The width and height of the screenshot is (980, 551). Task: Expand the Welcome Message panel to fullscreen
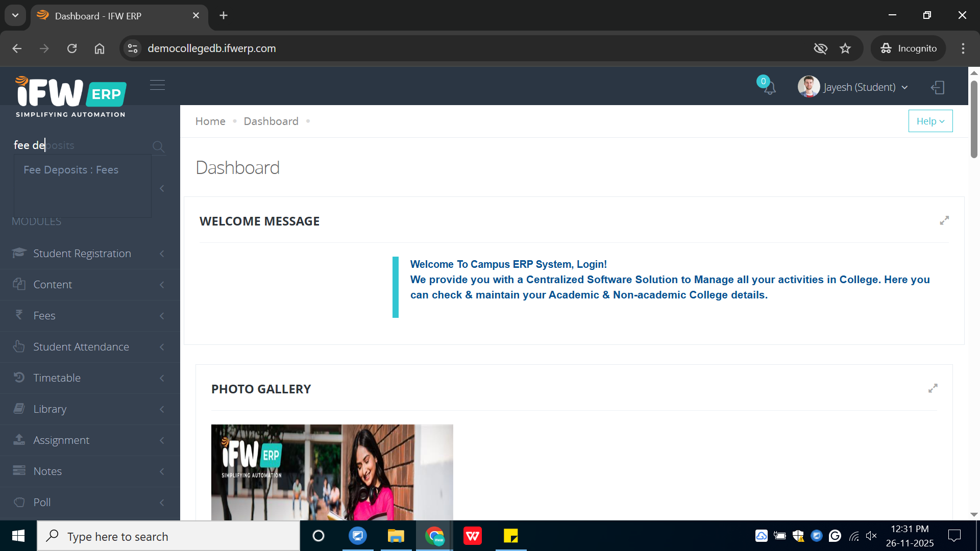pyautogui.click(x=944, y=220)
